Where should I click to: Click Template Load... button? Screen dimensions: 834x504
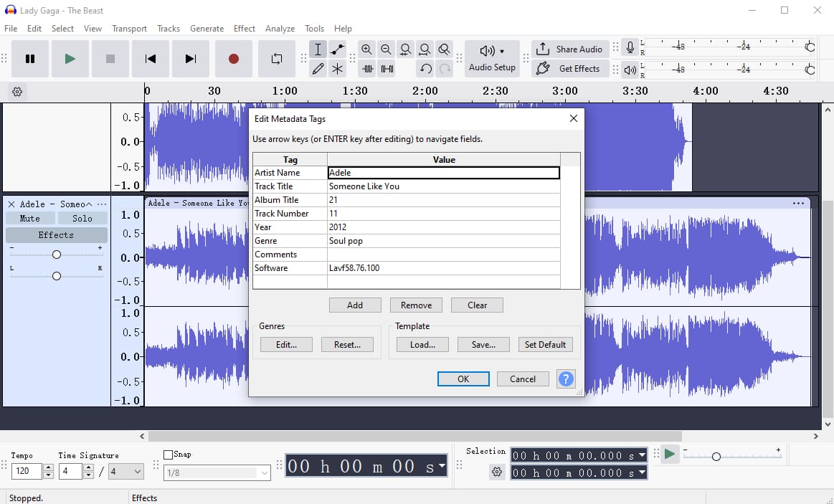click(x=422, y=345)
